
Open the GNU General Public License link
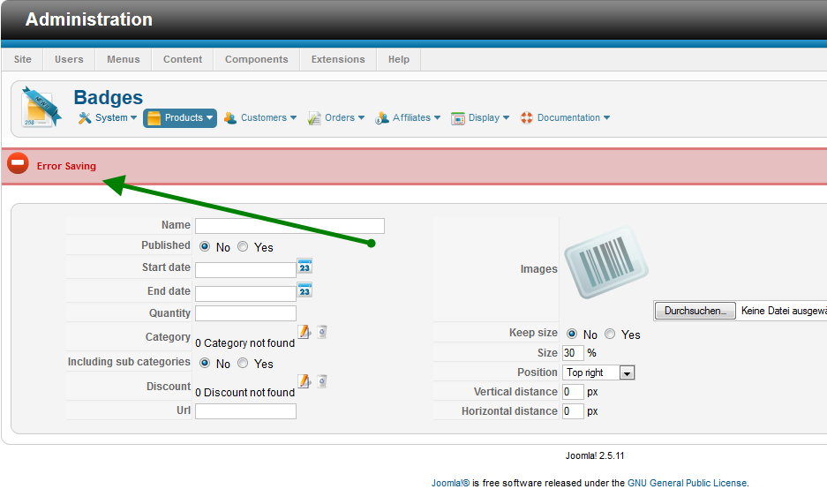point(687,483)
